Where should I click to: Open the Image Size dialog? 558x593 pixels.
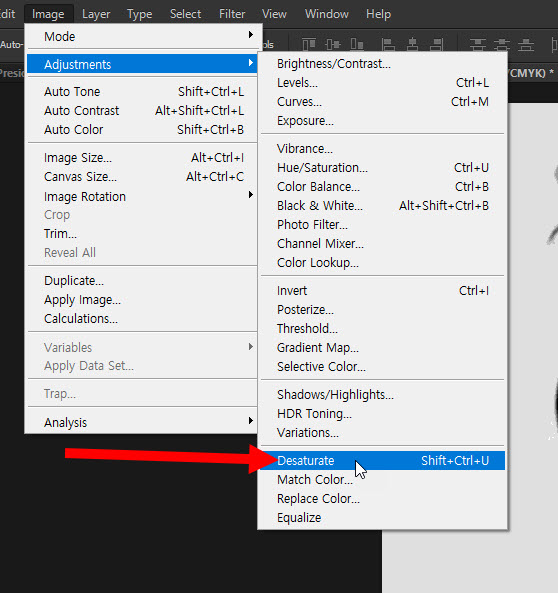142,157
